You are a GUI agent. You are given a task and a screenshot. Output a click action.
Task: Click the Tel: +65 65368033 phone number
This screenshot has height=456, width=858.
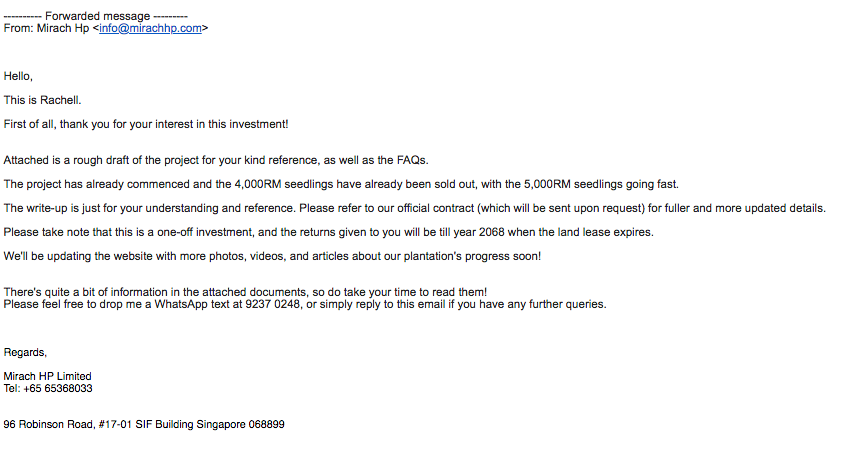[48, 389]
